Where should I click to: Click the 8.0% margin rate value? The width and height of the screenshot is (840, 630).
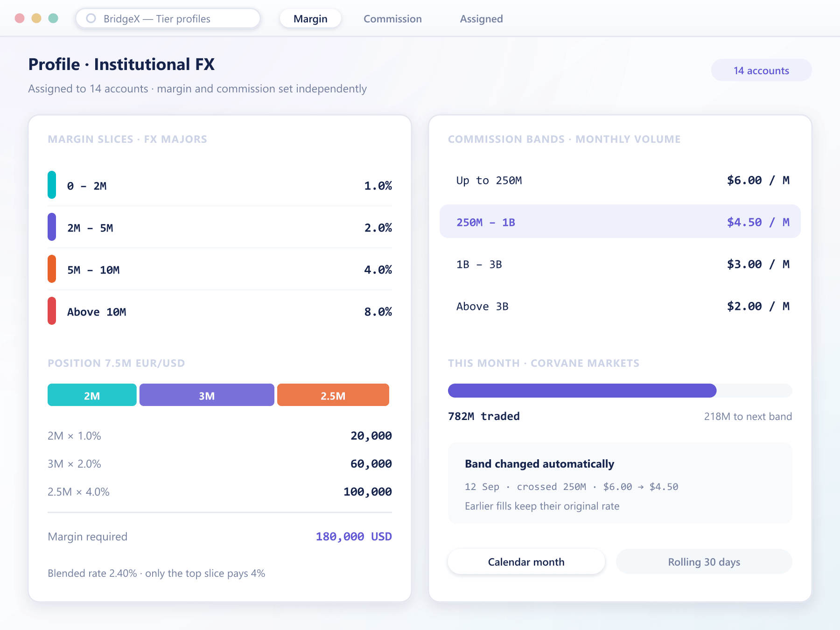coord(378,312)
